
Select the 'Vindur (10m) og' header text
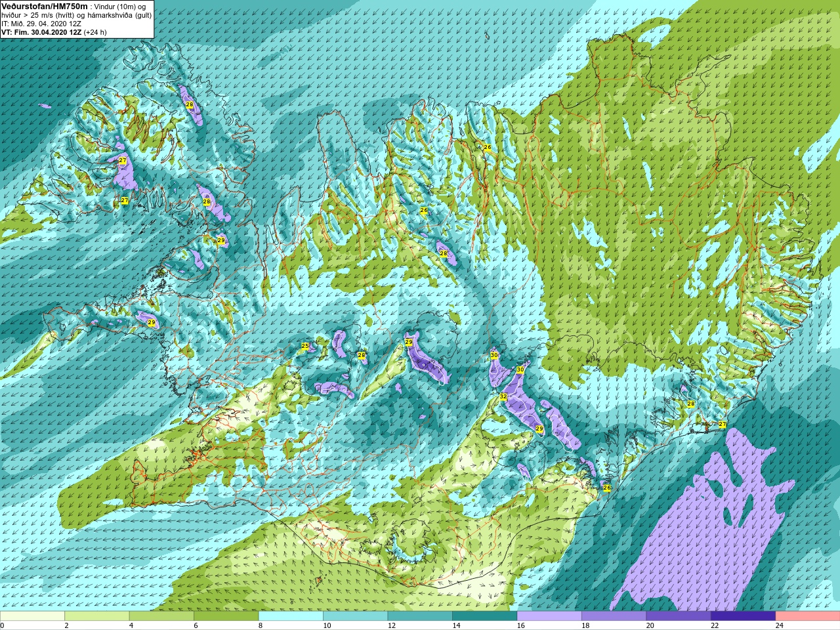point(120,7)
